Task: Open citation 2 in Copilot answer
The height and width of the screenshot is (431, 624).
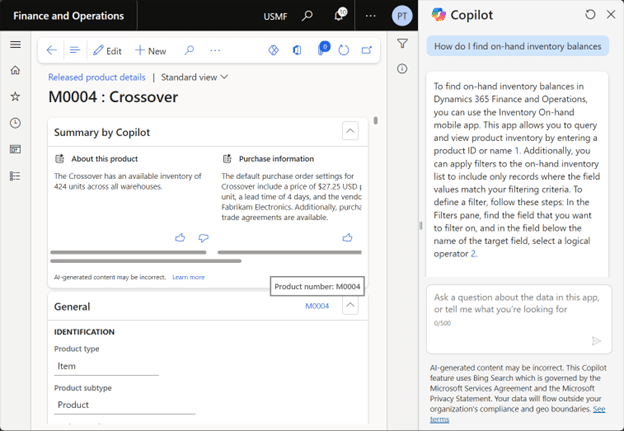Action: tap(473, 254)
